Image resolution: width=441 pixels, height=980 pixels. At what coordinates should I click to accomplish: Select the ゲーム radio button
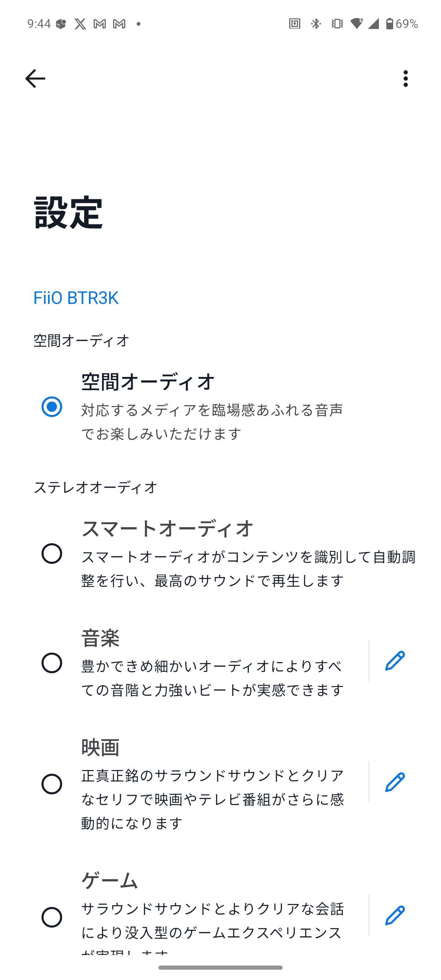point(52,917)
